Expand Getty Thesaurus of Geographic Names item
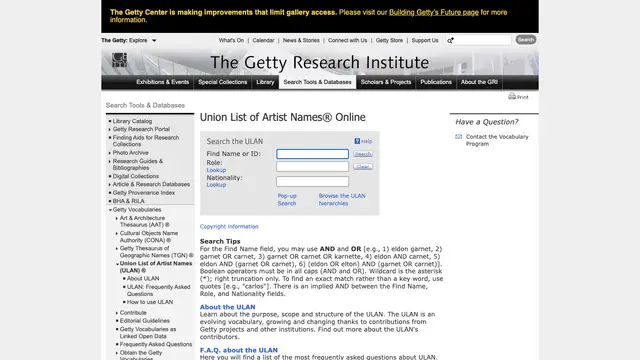Image resolution: width=640 pixels, height=360 pixels. click(x=117, y=249)
